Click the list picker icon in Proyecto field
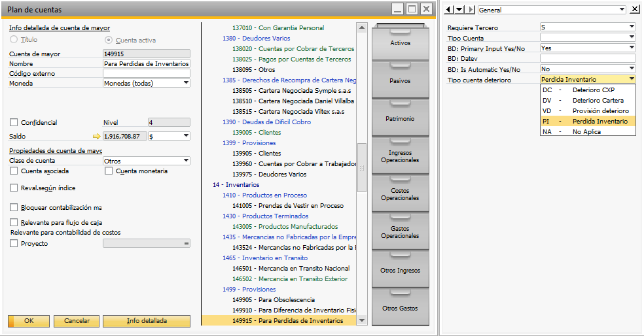The image size is (644, 336). coord(187,244)
